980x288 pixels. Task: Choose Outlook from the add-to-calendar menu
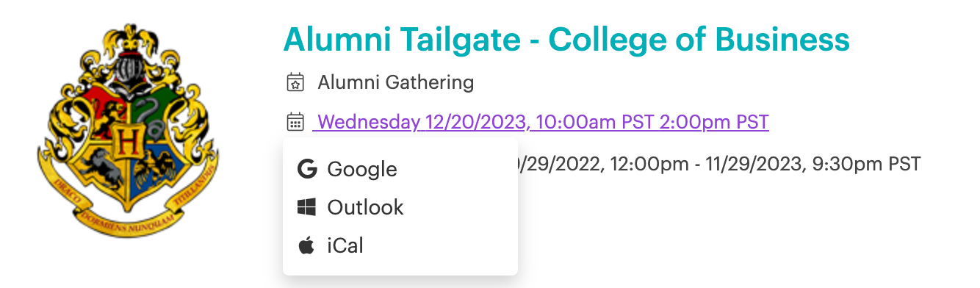(x=400, y=207)
